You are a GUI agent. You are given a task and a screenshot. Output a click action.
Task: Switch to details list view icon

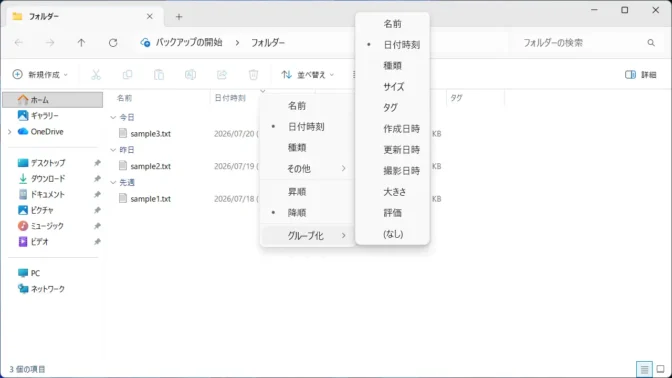pos(644,369)
